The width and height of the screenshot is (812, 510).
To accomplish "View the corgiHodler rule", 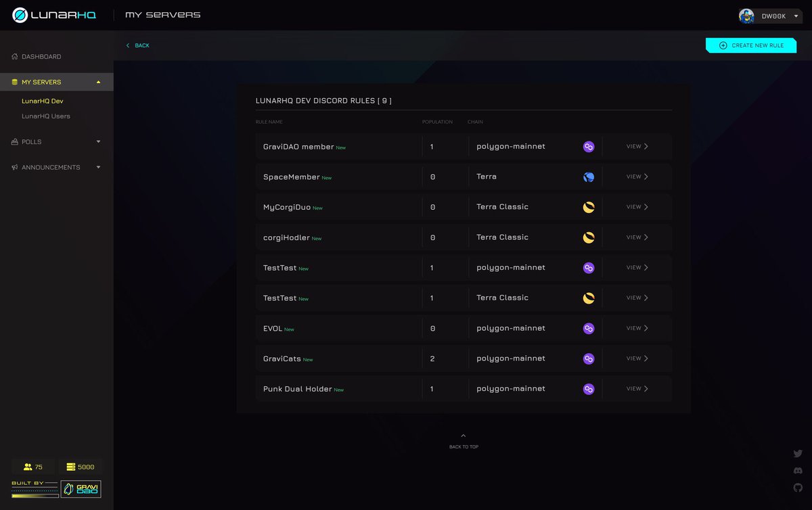I will tap(637, 237).
